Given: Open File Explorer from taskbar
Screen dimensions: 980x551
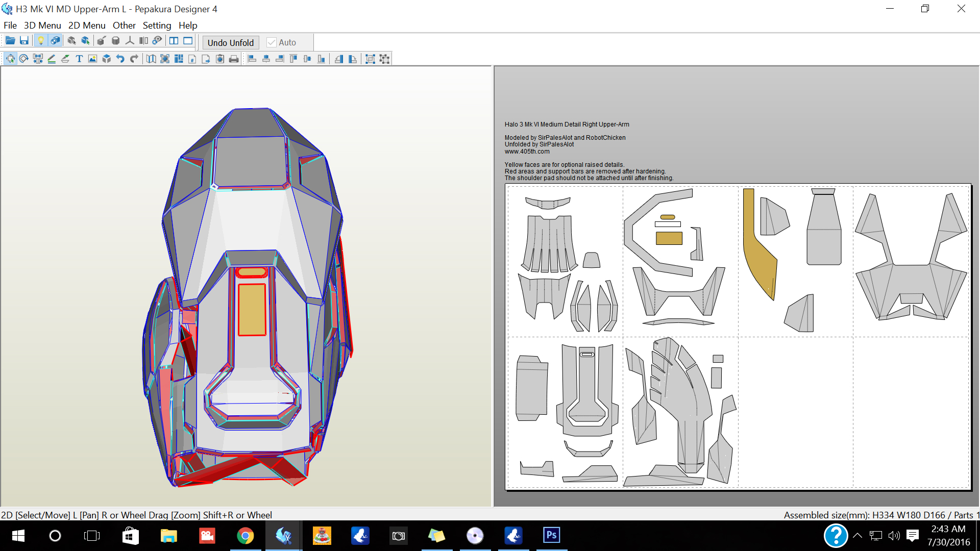Looking at the screenshot, I should pos(169,536).
